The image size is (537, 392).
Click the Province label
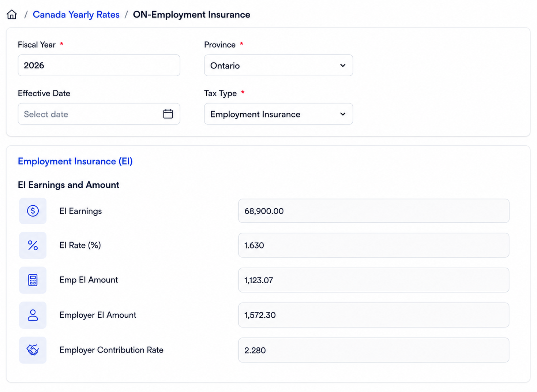pyautogui.click(x=220, y=45)
